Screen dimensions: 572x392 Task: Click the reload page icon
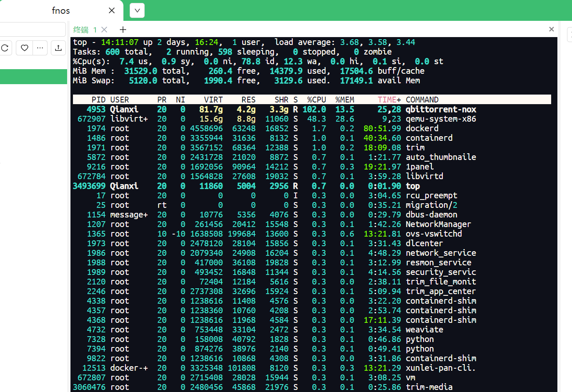click(x=5, y=48)
